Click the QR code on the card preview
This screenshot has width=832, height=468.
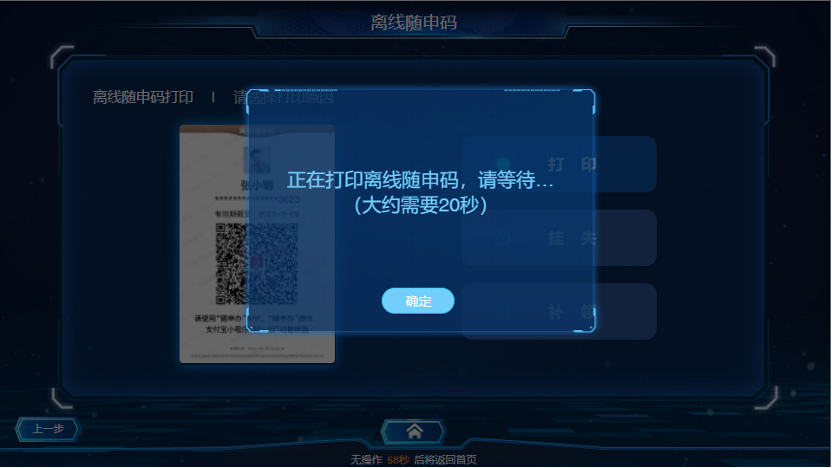[x=257, y=264]
